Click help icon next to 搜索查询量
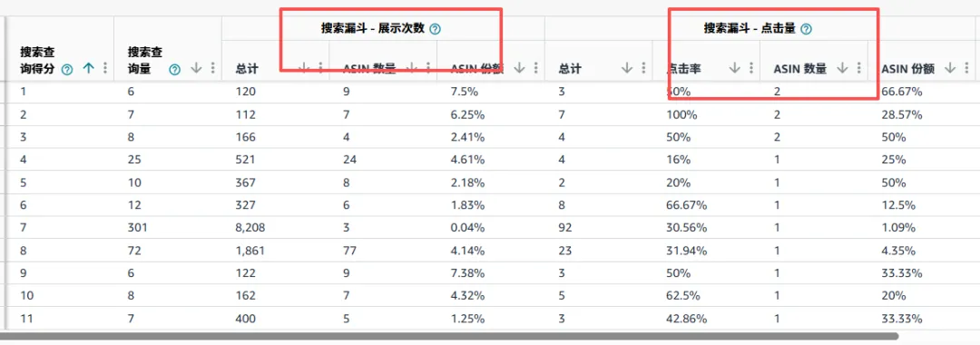 tap(175, 70)
